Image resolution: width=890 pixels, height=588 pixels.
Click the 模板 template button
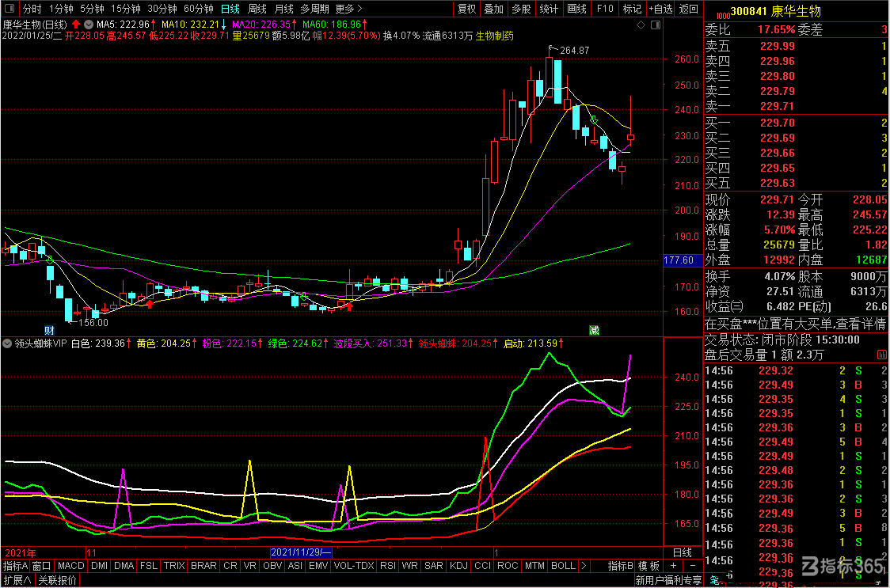click(648, 566)
